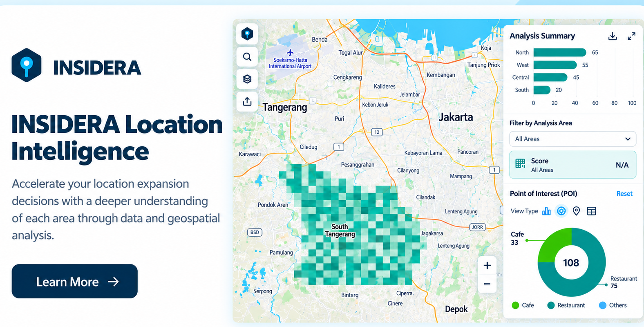Reset the Point of Interest filter

click(x=624, y=194)
